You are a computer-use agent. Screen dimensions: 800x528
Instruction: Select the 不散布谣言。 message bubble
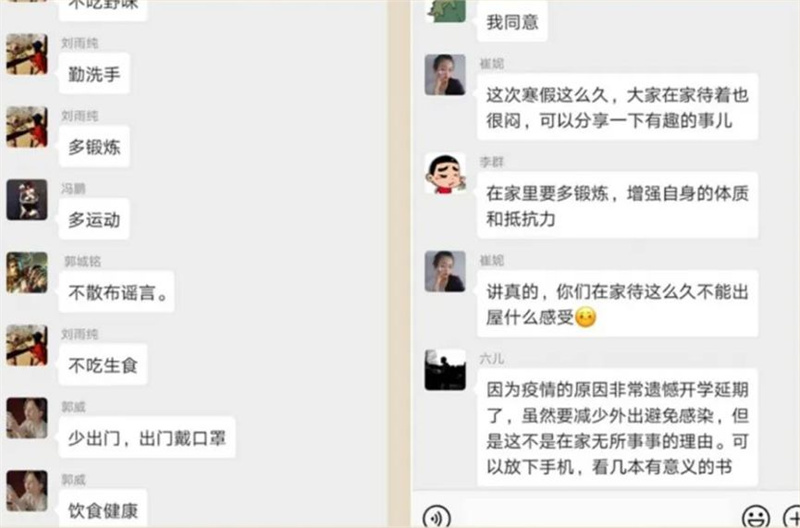[x=116, y=292]
